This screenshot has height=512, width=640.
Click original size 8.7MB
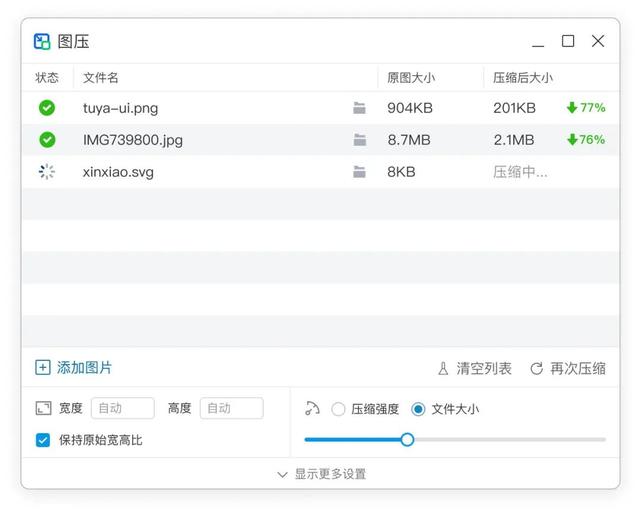click(x=409, y=140)
